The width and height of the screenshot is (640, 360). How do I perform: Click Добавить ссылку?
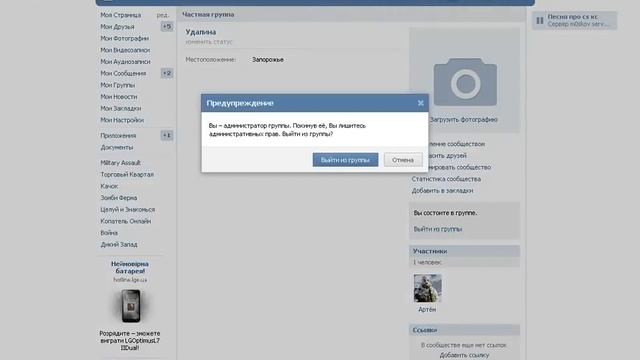(464, 355)
